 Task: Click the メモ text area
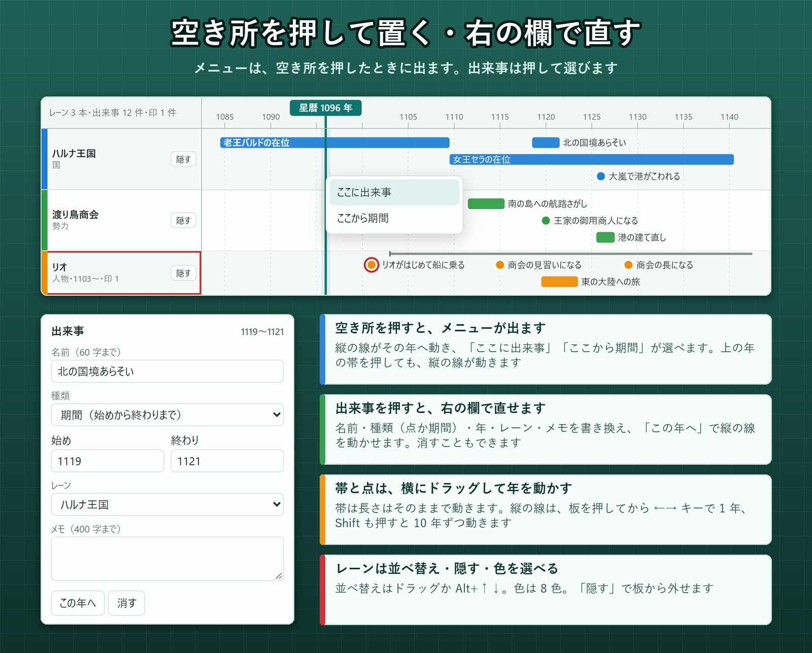[x=167, y=558]
